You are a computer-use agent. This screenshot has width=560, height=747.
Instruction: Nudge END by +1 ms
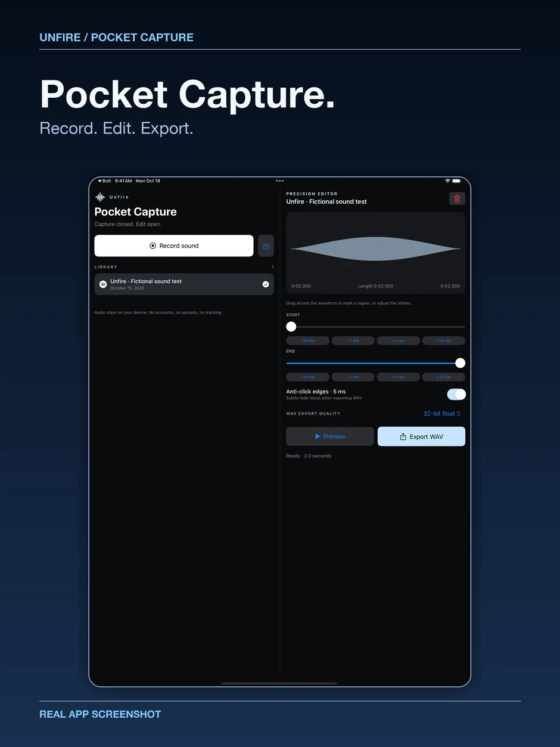tap(399, 377)
